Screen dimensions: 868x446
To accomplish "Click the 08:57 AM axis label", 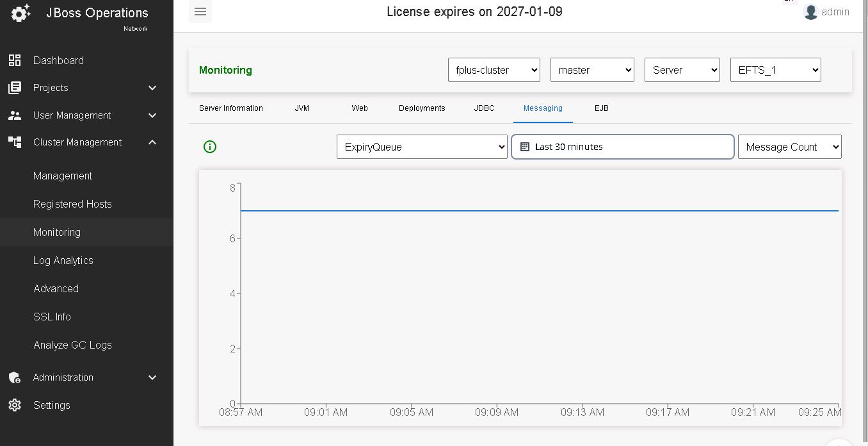I will click(241, 412).
